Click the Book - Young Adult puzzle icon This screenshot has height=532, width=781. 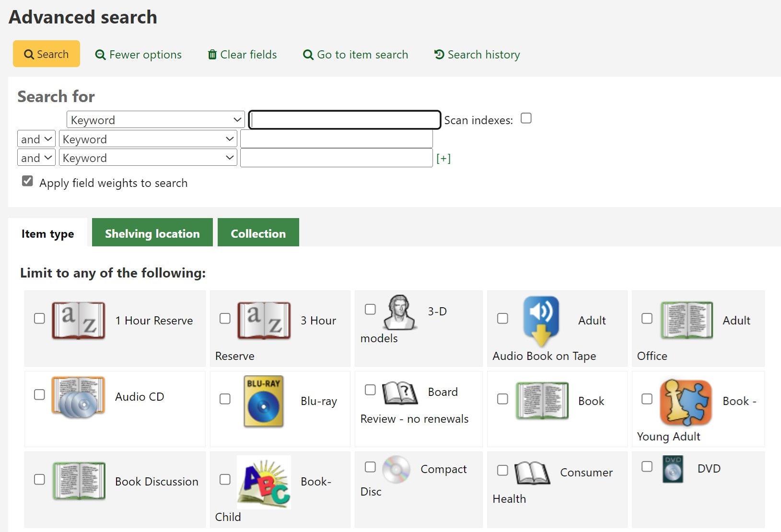[x=685, y=402]
